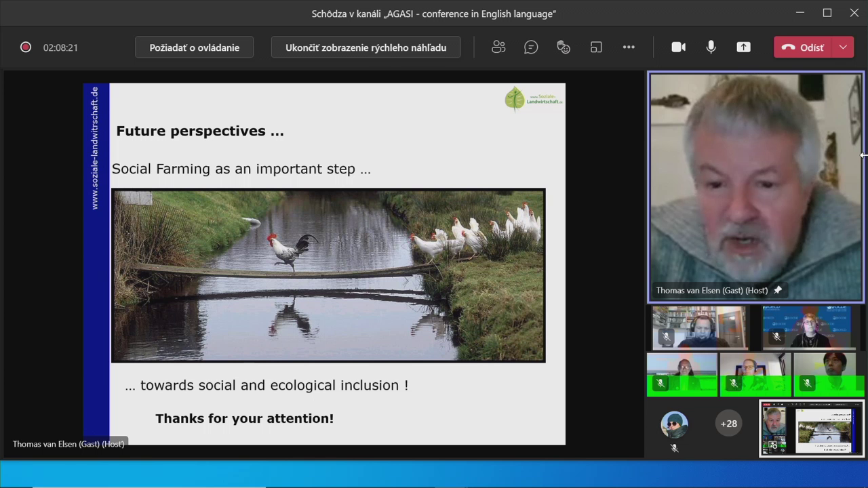
Task: Show the +28 additional participants
Action: coord(728,424)
